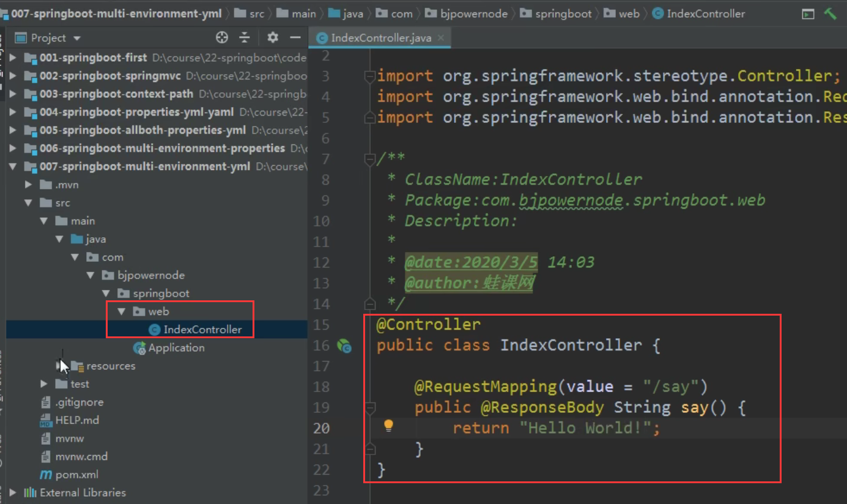The width and height of the screenshot is (847, 504).
Task: Click the collapse all icon in Project panel
Action: coord(245,38)
